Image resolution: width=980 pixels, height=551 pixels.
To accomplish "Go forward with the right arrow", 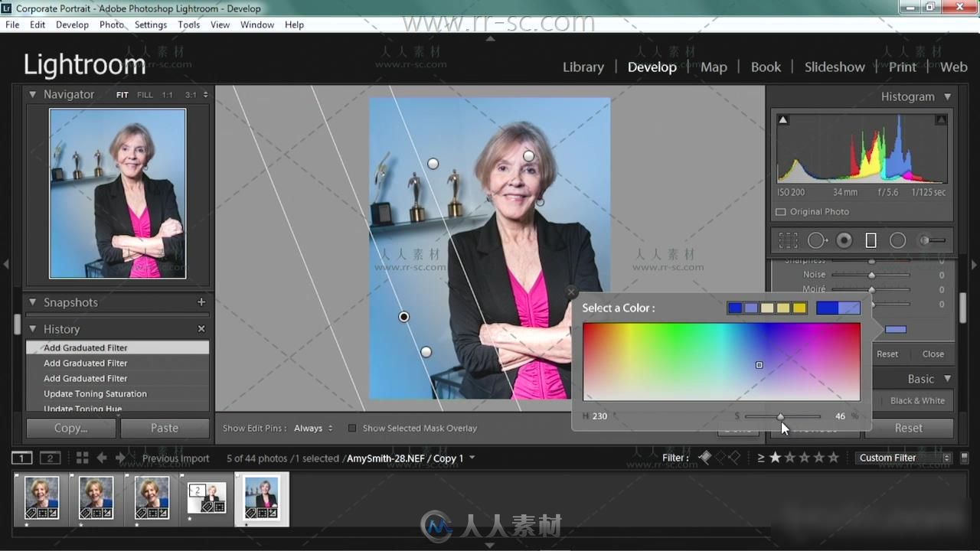I will point(120,458).
